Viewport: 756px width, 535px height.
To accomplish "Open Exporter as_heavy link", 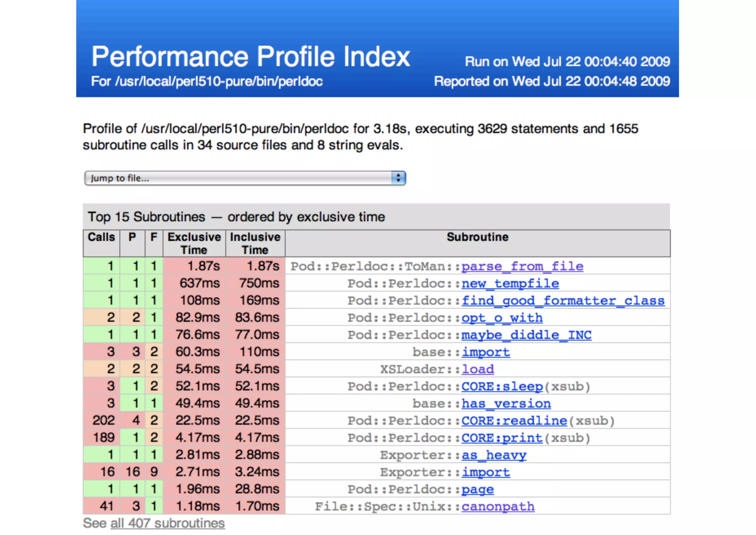I will coord(494,455).
